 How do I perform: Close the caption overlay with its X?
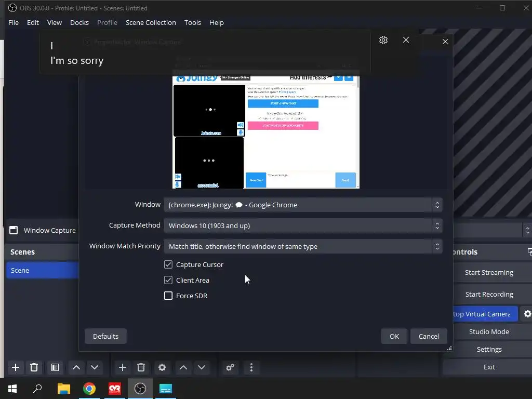pos(406,40)
